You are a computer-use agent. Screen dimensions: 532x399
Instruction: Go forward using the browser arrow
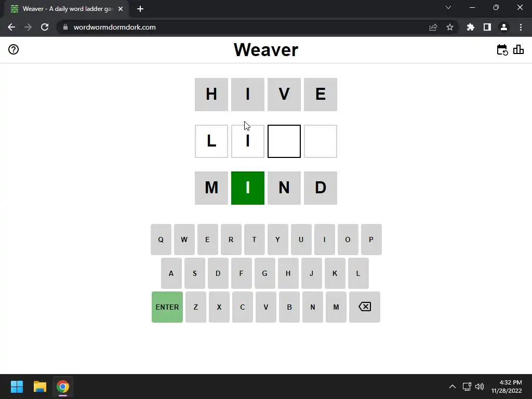[28, 27]
